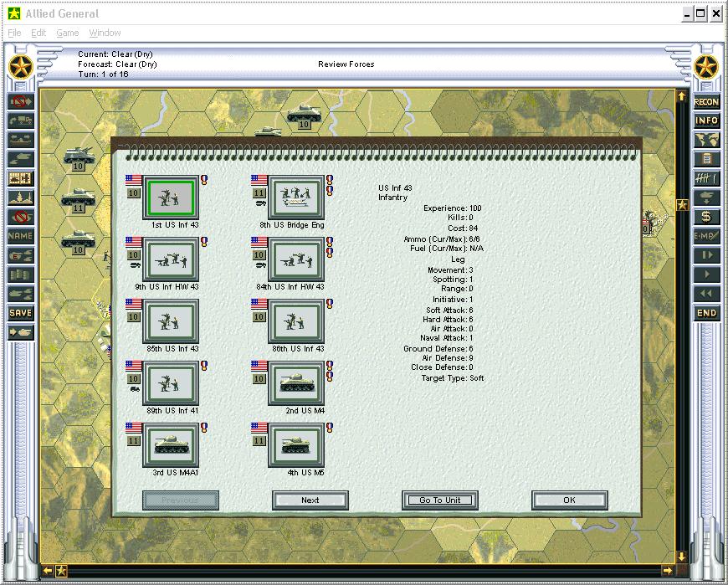
Task: Click the Next button
Action: click(x=310, y=500)
